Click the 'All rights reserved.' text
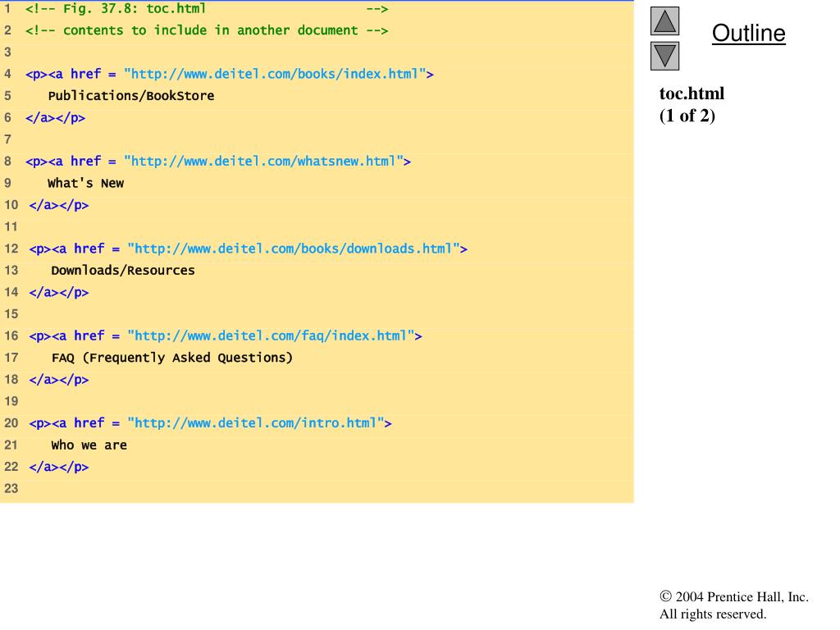Image resolution: width=840 pixels, height=630 pixels. 713,614
